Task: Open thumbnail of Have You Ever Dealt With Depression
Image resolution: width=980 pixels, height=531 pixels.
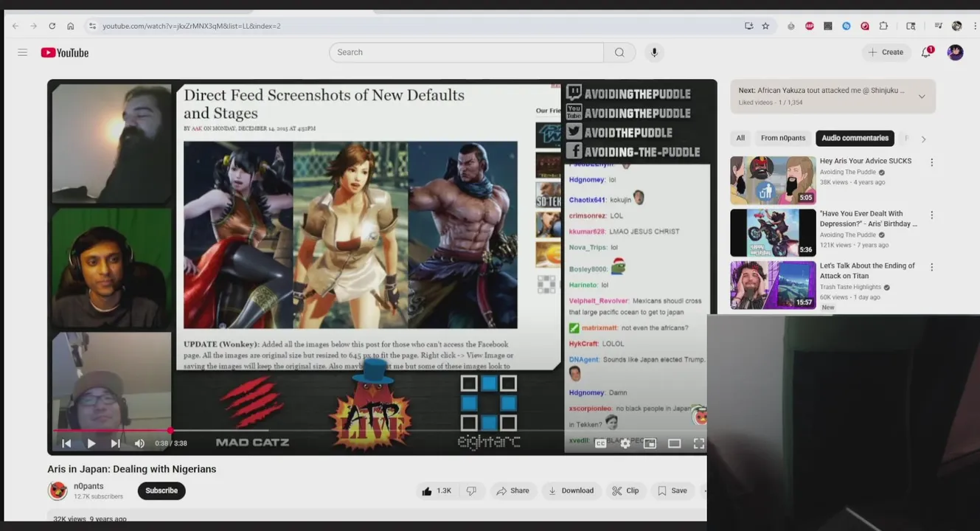Action: 773,232
